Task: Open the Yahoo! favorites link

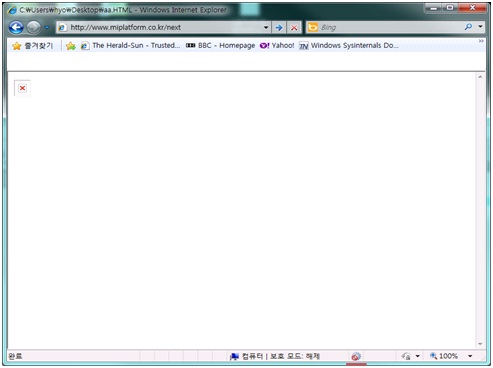Action: 277,46
